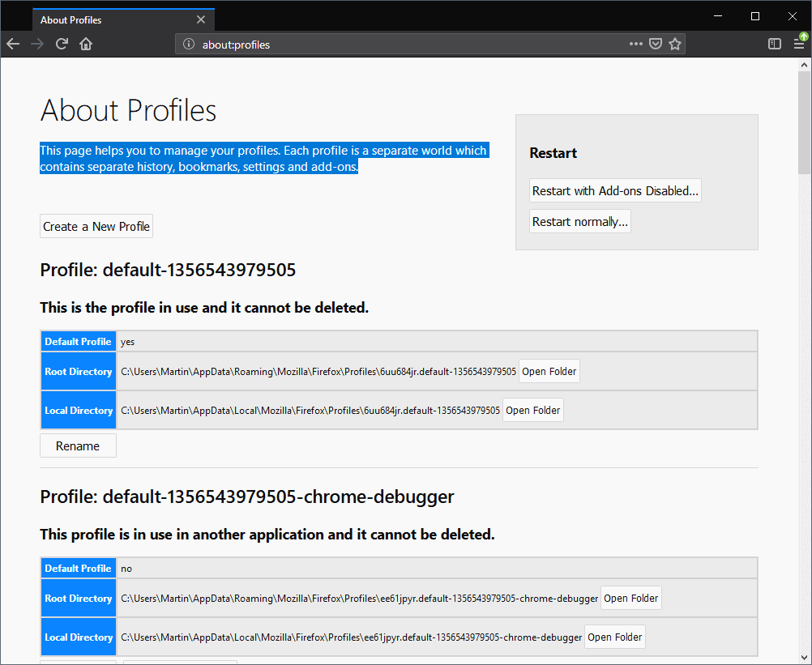This screenshot has height=665, width=812.
Task: Click Restart with Add-ons Disabled
Action: (x=615, y=191)
